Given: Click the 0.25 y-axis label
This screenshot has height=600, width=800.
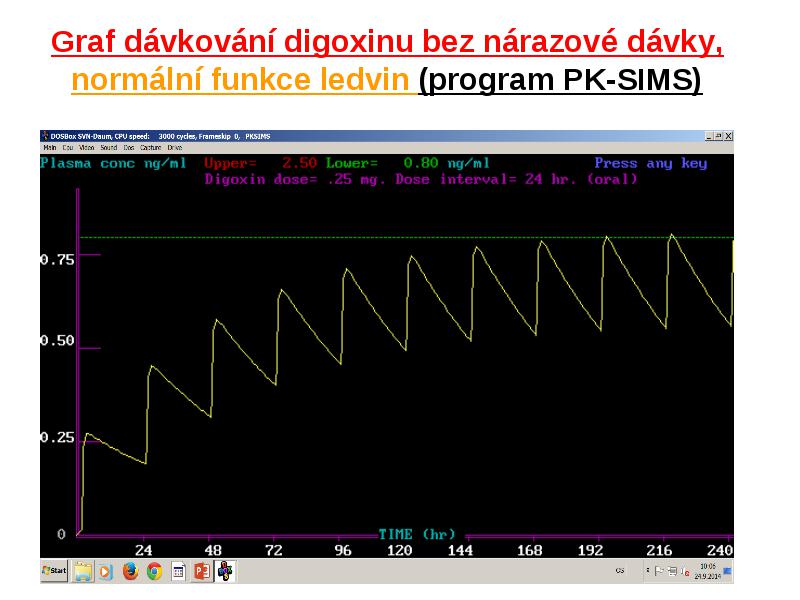Looking at the screenshot, I should (58, 437).
